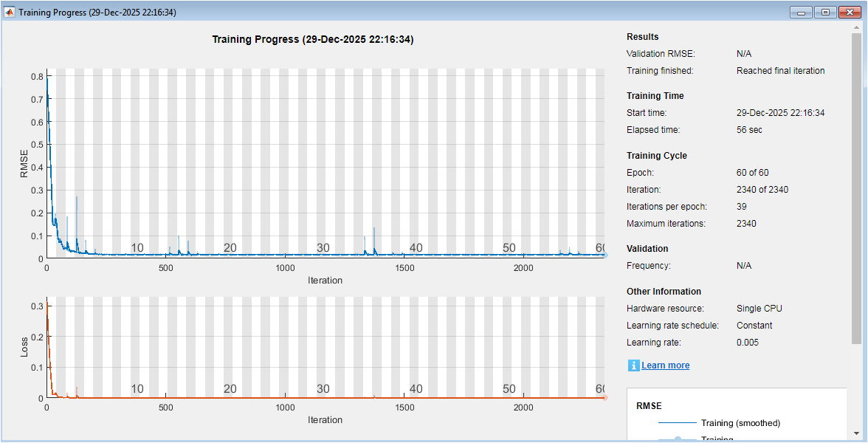The height and width of the screenshot is (443, 868).
Task: Click the final iteration marker on the RMSE plot
Action: click(604, 255)
